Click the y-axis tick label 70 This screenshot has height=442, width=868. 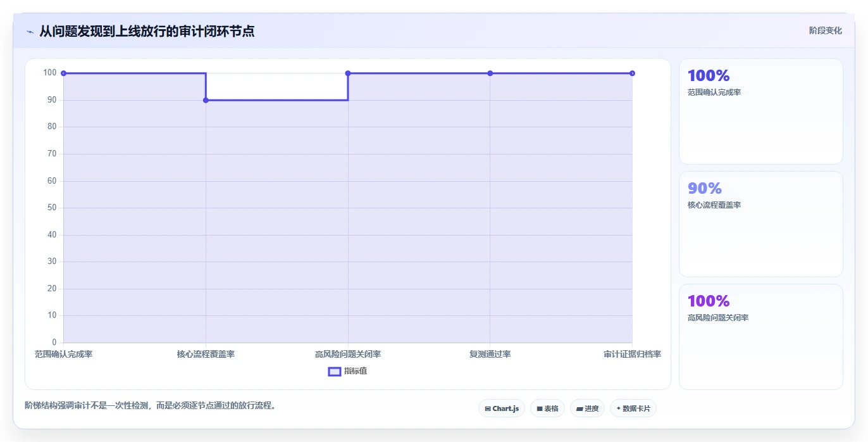point(52,154)
